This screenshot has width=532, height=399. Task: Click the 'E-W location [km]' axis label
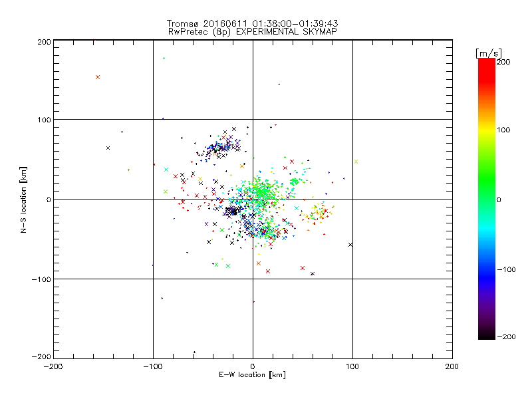click(x=252, y=374)
